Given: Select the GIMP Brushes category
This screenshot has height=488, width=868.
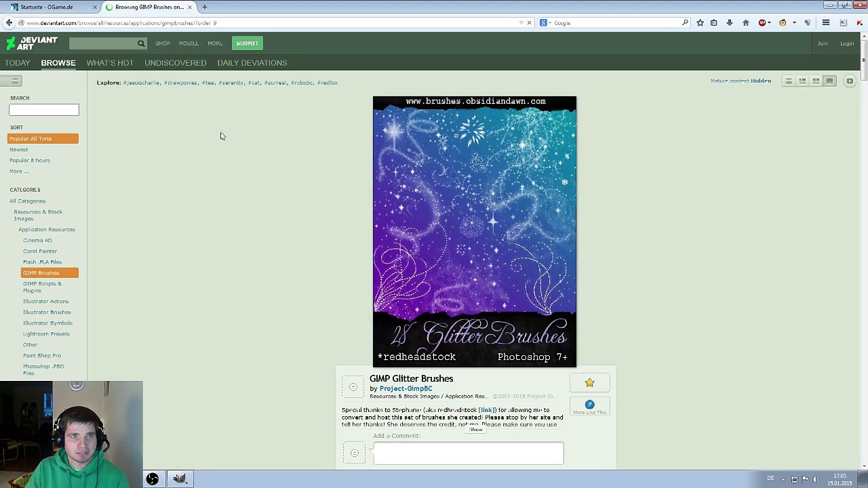Looking at the screenshot, I should tap(50, 273).
